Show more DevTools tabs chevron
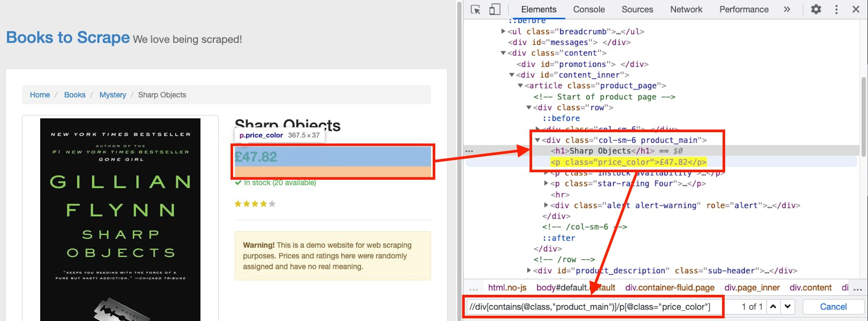The width and height of the screenshot is (868, 321). click(x=787, y=9)
